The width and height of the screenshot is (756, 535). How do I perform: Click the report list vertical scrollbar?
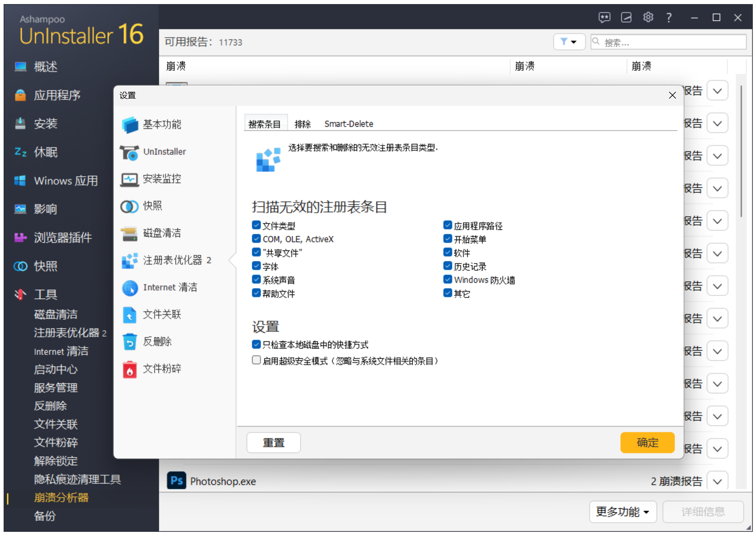pos(741,152)
